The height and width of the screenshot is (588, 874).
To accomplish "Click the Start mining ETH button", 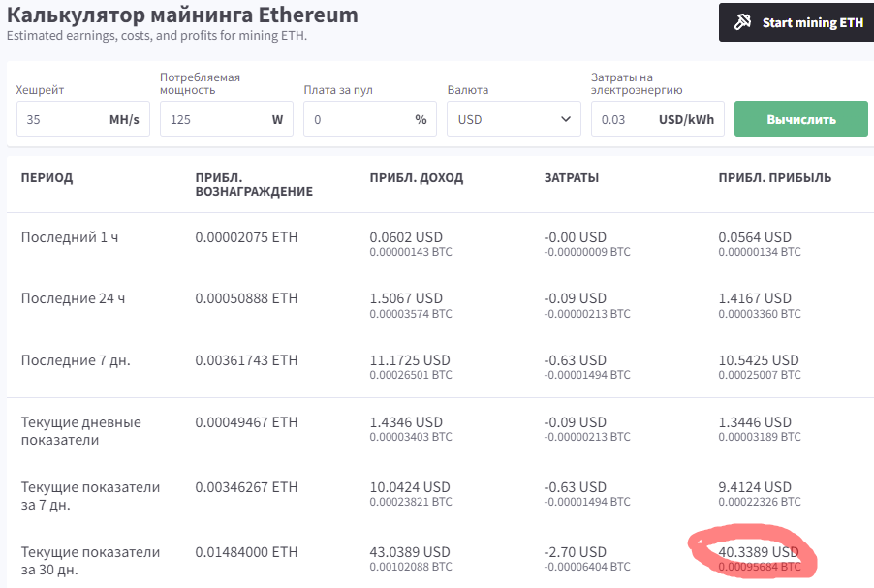I will click(796, 22).
